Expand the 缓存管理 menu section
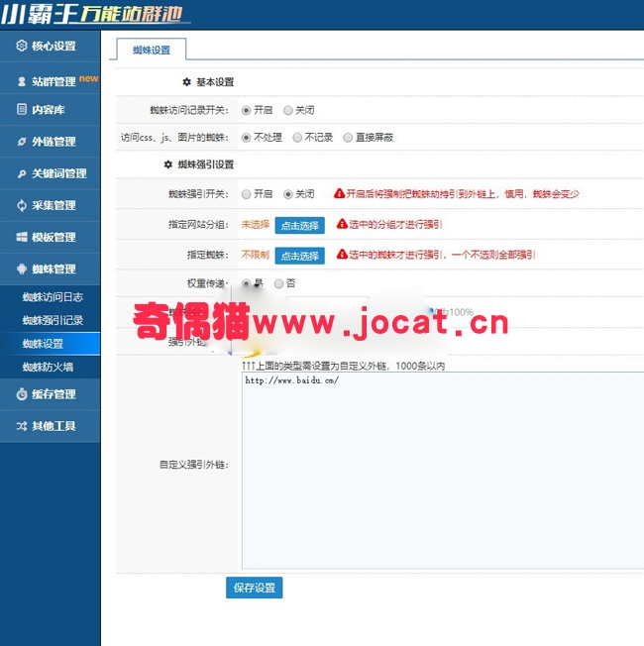 click(50, 394)
